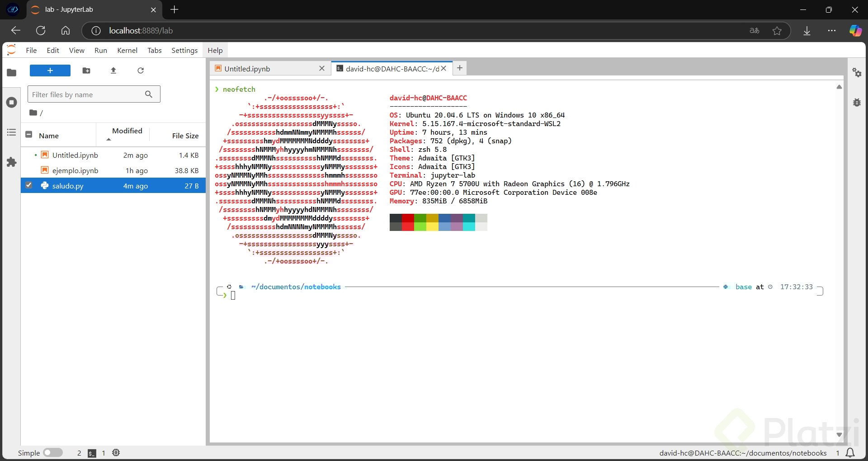The width and height of the screenshot is (868, 461).
Task: Click the '38.8 KB' file size cell
Action: (x=187, y=170)
